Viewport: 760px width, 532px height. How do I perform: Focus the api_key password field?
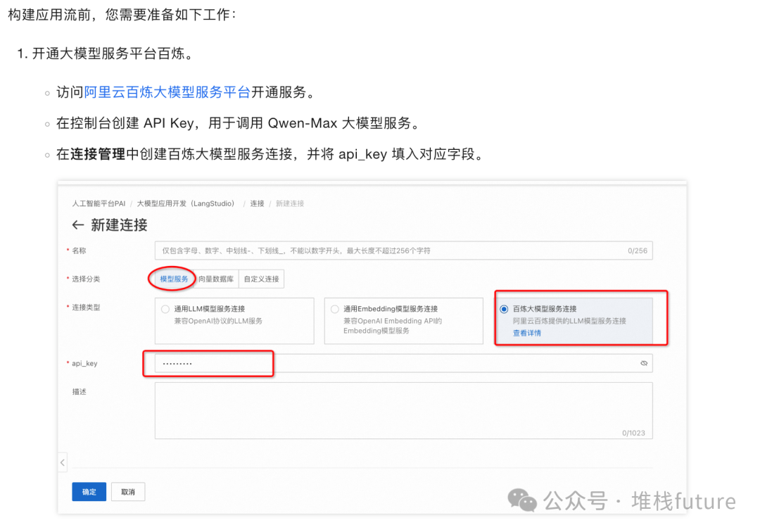[x=404, y=363]
